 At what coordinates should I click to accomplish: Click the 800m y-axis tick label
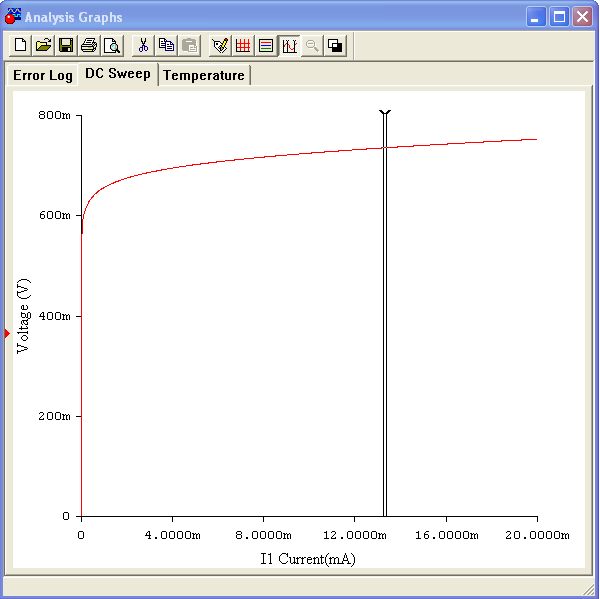pos(54,115)
